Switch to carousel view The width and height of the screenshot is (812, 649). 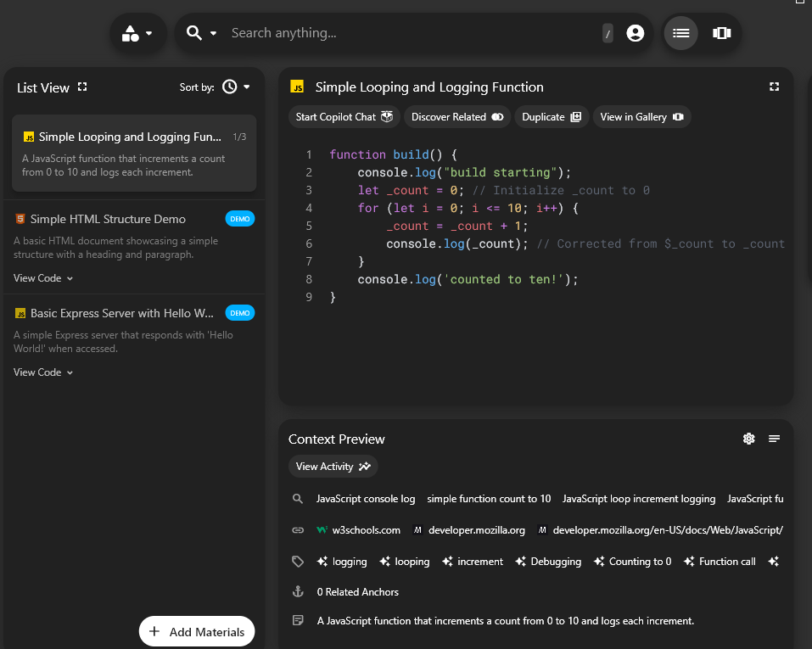(x=721, y=32)
